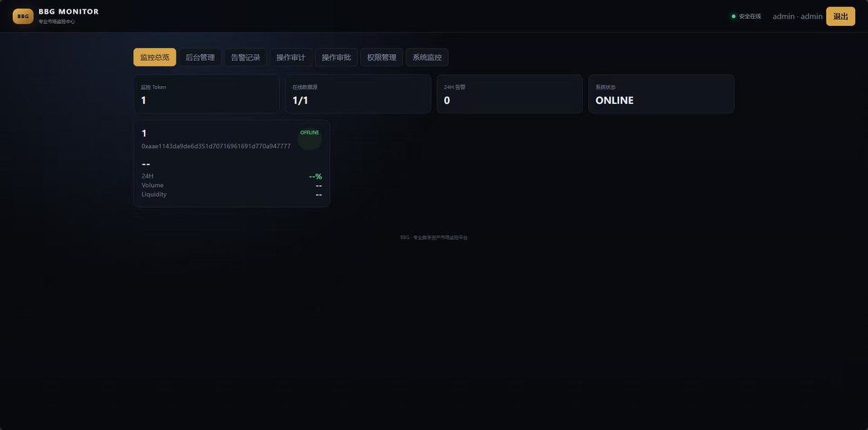The image size is (868, 430).
Task: Click the green security status dot
Action: click(x=733, y=16)
